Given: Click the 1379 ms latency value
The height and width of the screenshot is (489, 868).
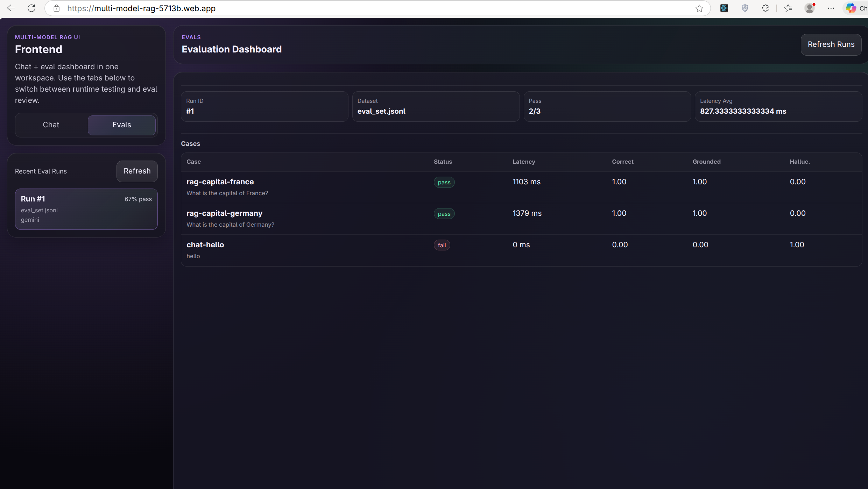Looking at the screenshot, I should [527, 213].
